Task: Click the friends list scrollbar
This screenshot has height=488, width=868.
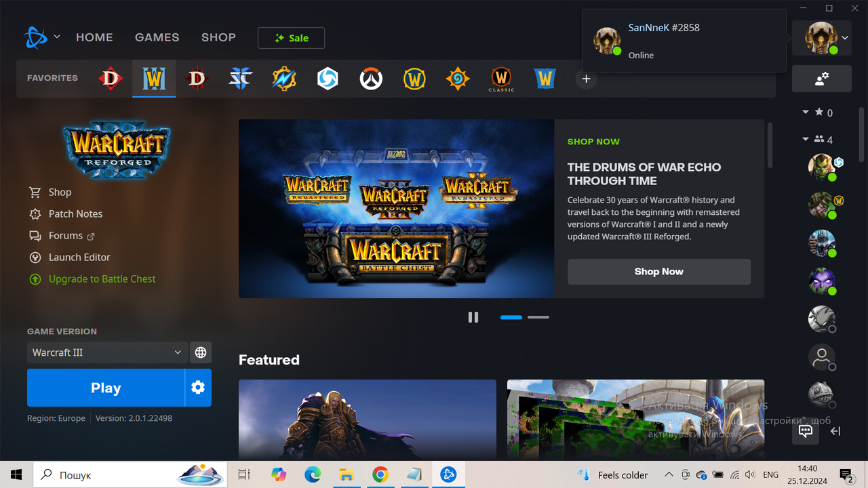Action: tap(862, 134)
